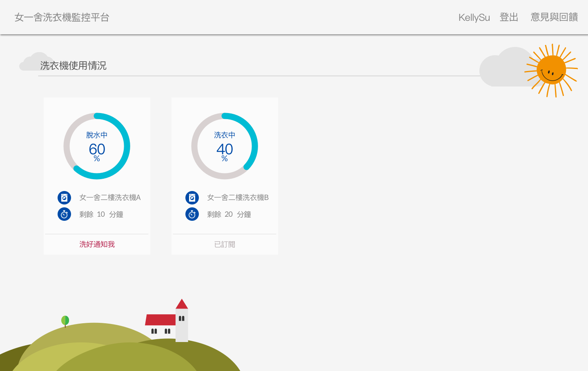The image size is (588, 371).
Task: Click 登出 to log out
Action: (509, 17)
